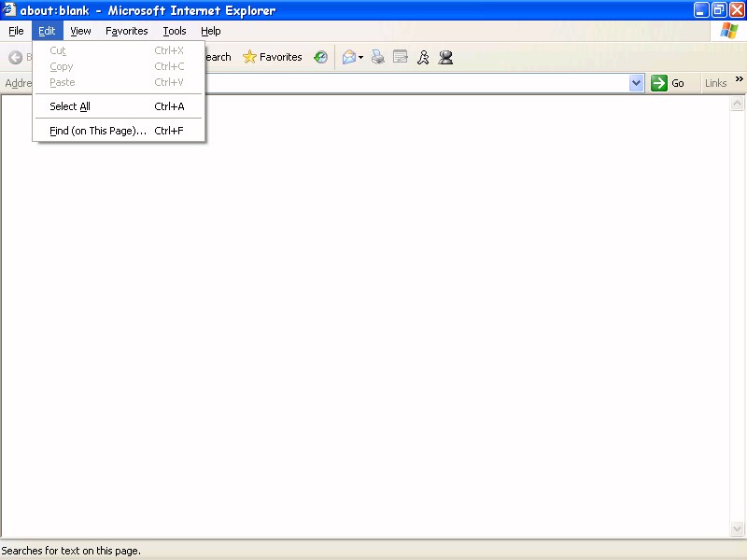The width and height of the screenshot is (747, 560).
Task: Choose Select All from Edit menu
Action: tap(120, 106)
